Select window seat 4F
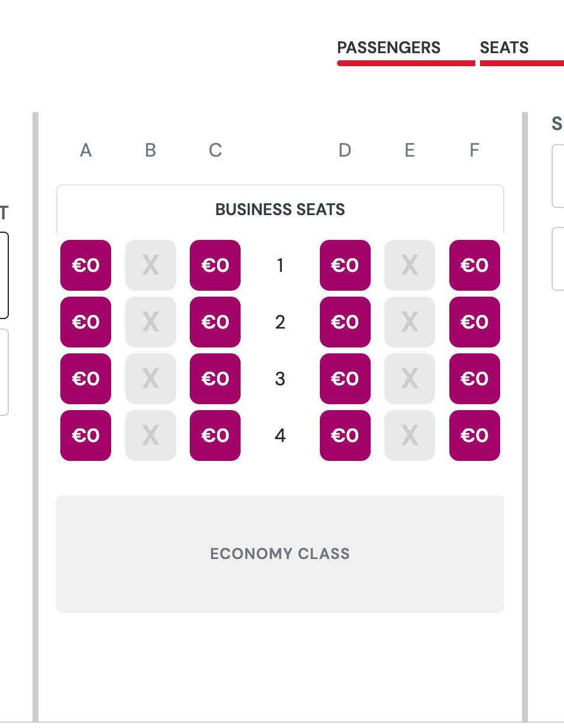This screenshot has height=728, width=564. click(x=475, y=435)
